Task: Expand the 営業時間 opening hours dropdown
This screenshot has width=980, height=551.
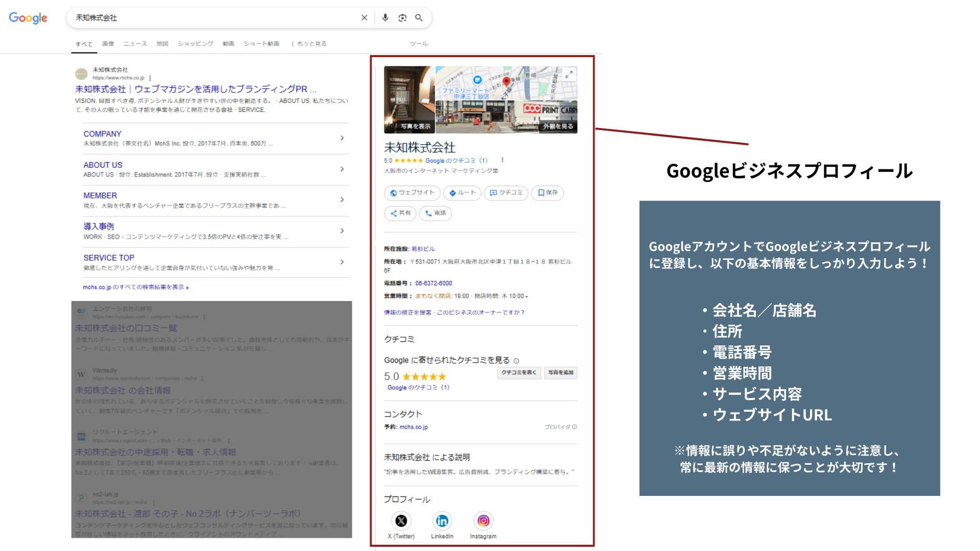Action: 526,296
